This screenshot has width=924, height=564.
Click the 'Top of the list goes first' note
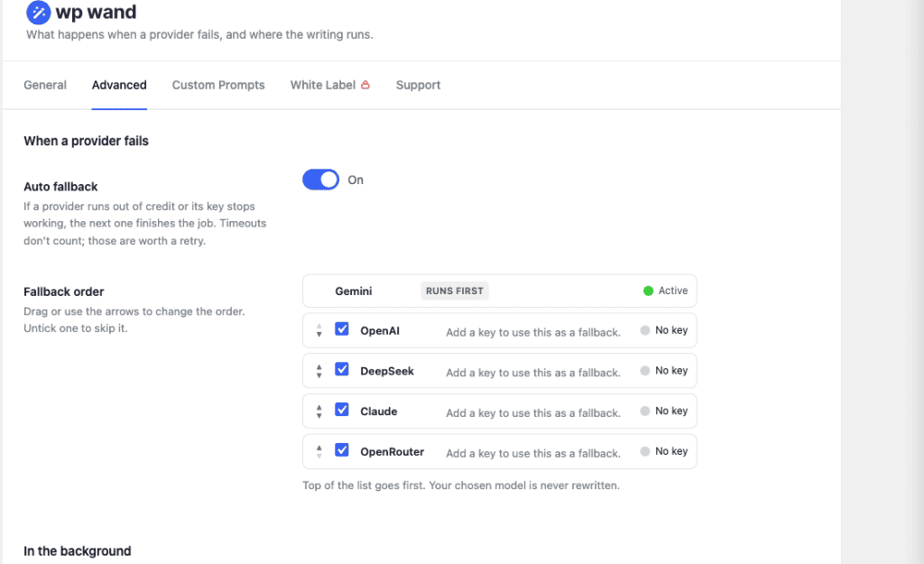[461, 485]
